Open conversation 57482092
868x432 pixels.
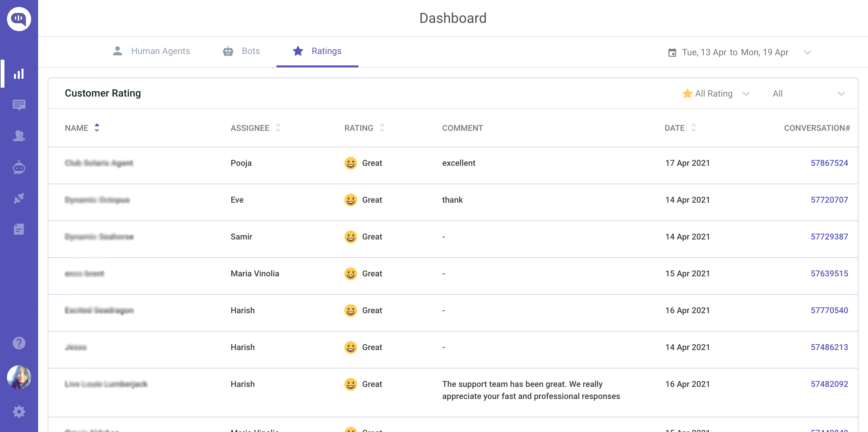click(x=829, y=384)
